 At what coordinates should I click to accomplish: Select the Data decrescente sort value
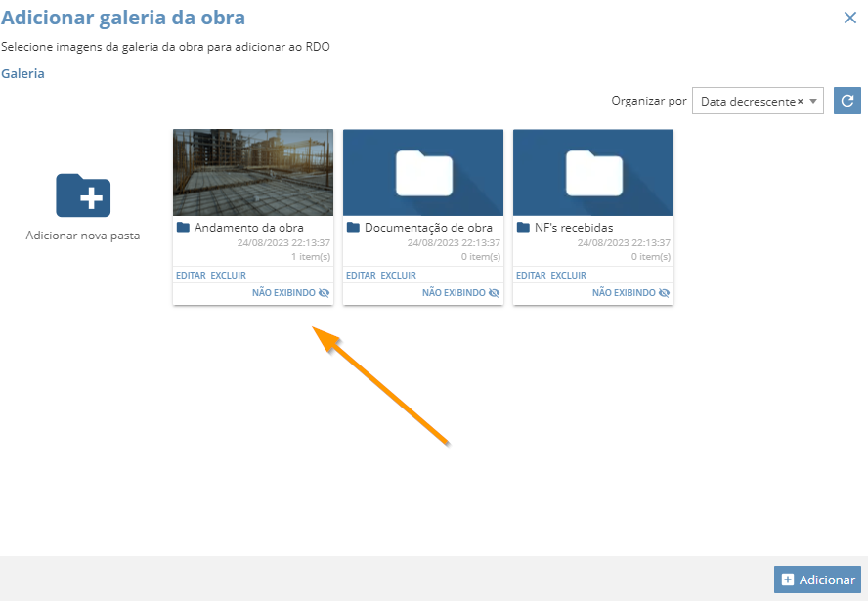pos(748,102)
